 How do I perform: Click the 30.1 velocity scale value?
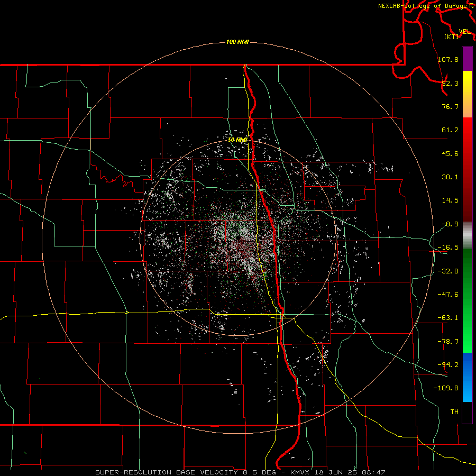(x=450, y=177)
